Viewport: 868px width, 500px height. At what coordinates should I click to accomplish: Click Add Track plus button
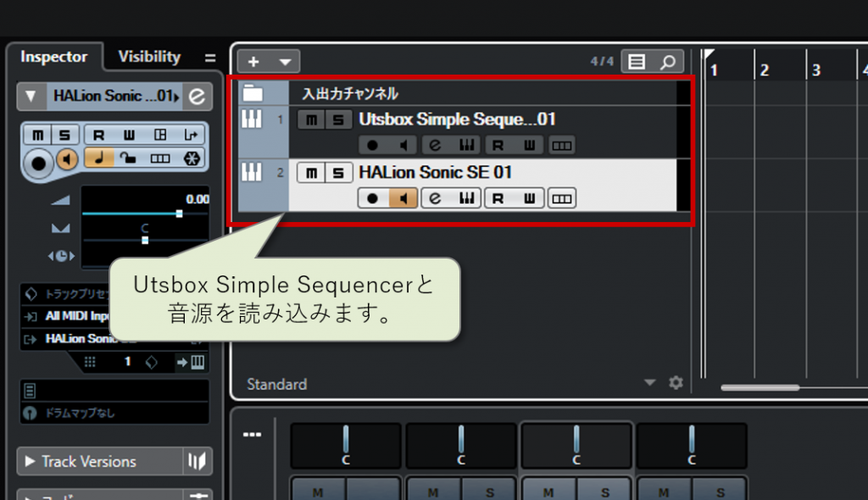point(253,62)
